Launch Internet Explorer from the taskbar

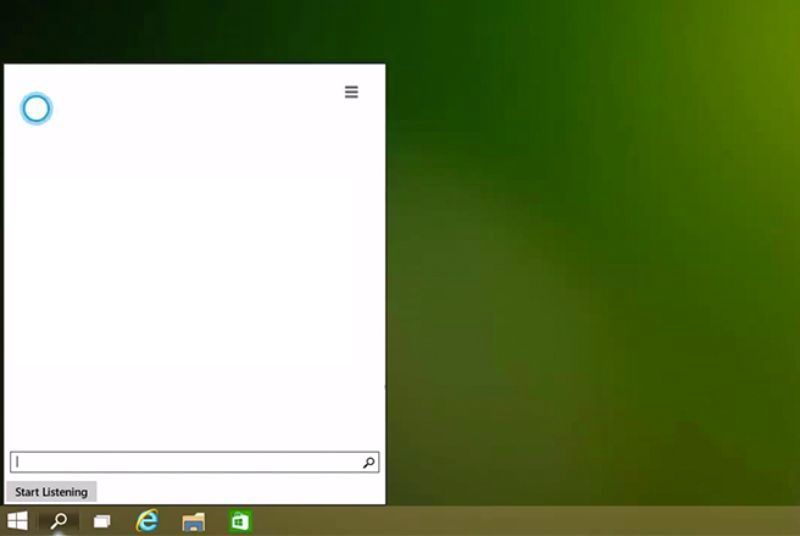point(147,521)
